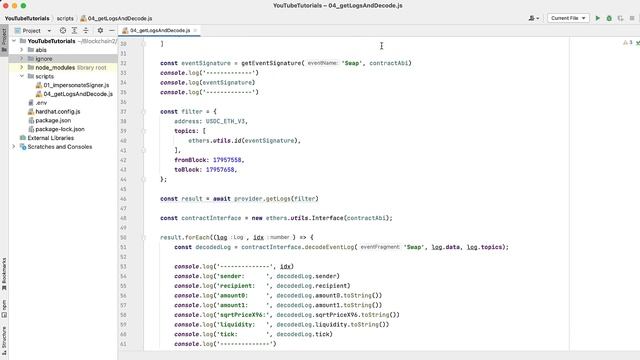
Task: Expand all items in Project panel
Action: click(74, 31)
